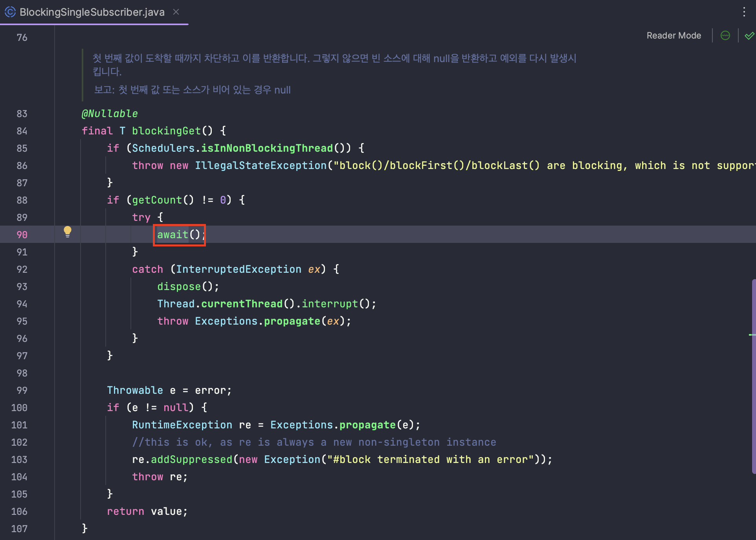The height and width of the screenshot is (540, 756).
Task: Open the three-dot editor tab options menu
Action: pos(744,12)
